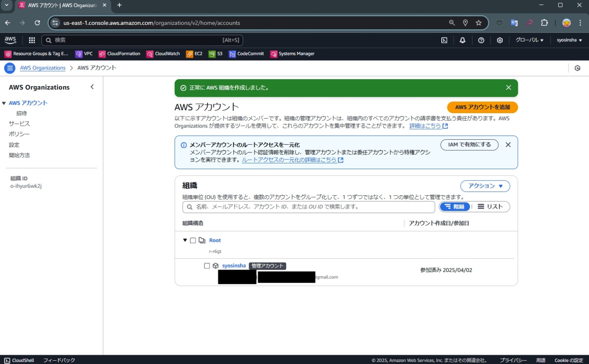
Task: Open the アクション dropdown
Action: coord(485,186)
